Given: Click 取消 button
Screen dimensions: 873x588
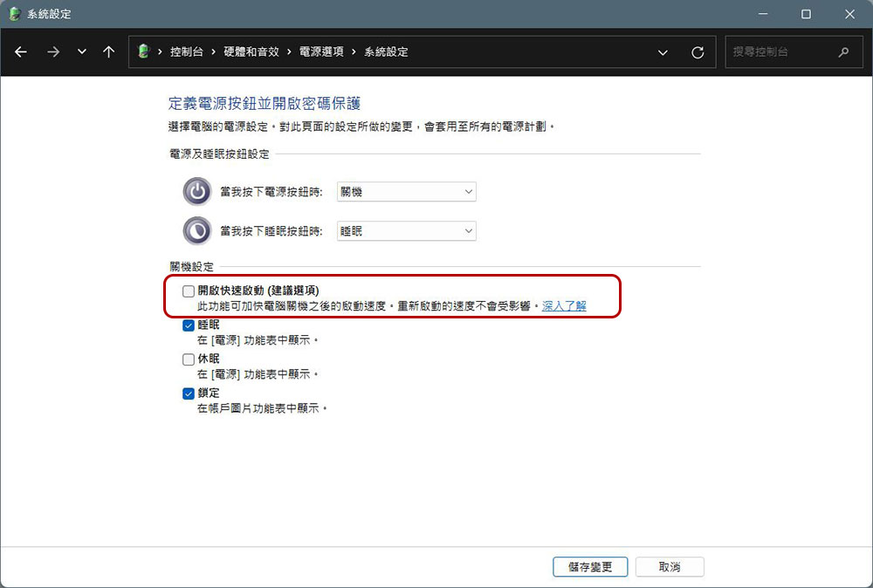Looking at the screenshot, I should click(670, 567).
